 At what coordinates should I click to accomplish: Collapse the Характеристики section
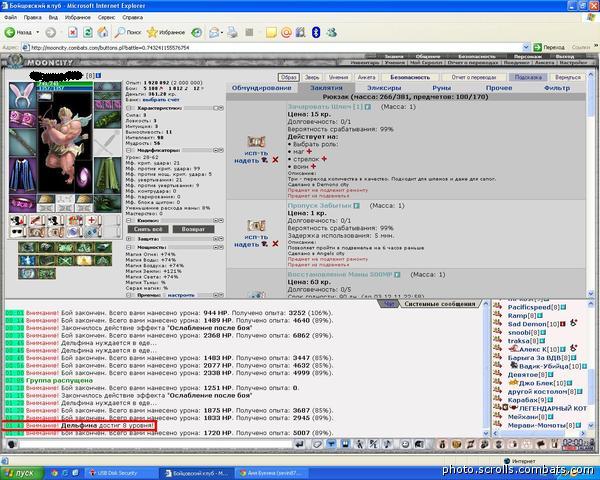point(129,108)
